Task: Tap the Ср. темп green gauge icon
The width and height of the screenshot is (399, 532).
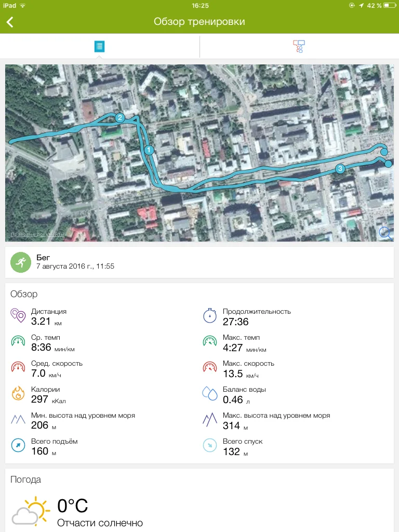Action: coord(18,341)
